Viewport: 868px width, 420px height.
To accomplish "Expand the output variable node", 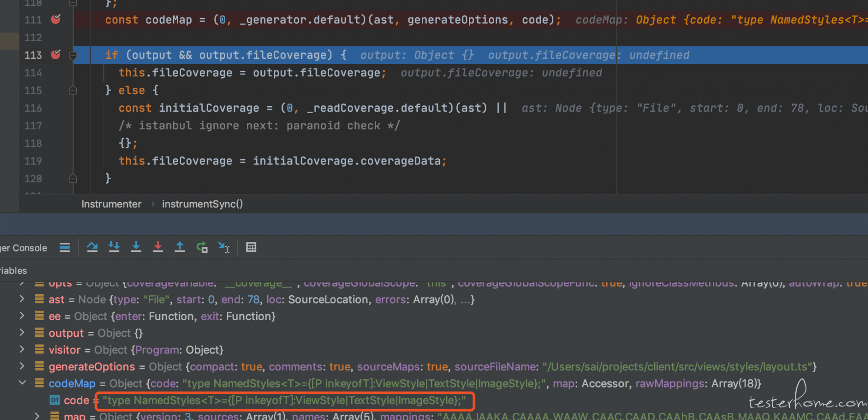I will point(22,332).
